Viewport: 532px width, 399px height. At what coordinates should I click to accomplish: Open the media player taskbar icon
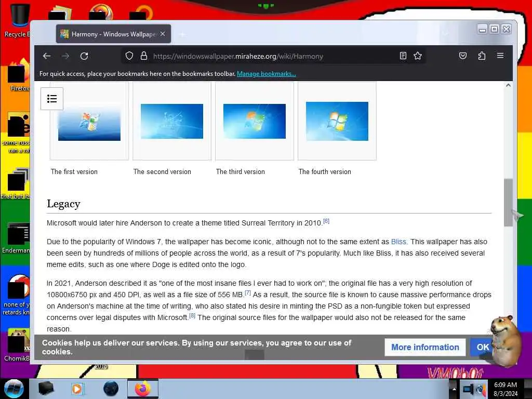click(78, 389)
